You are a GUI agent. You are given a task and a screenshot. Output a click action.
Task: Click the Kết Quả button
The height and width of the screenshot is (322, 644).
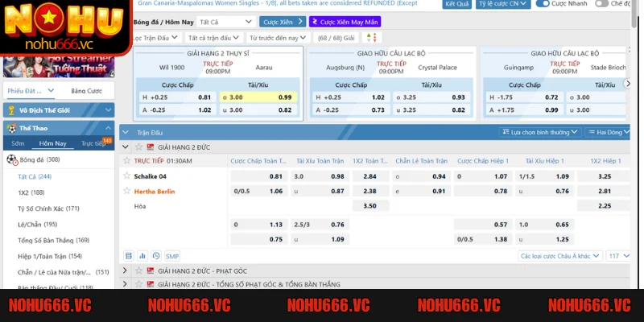(456, 4)
